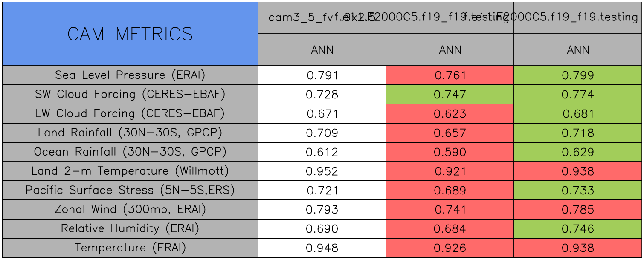Select the LW Cloud Forcing (CERES-EBAF) label
Viewport: 644px width, 260px height.
(x=130, y=114)
